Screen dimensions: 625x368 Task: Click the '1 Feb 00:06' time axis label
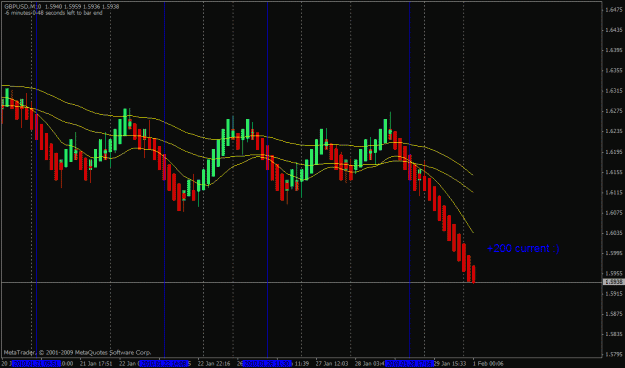[x=488, y=364]
